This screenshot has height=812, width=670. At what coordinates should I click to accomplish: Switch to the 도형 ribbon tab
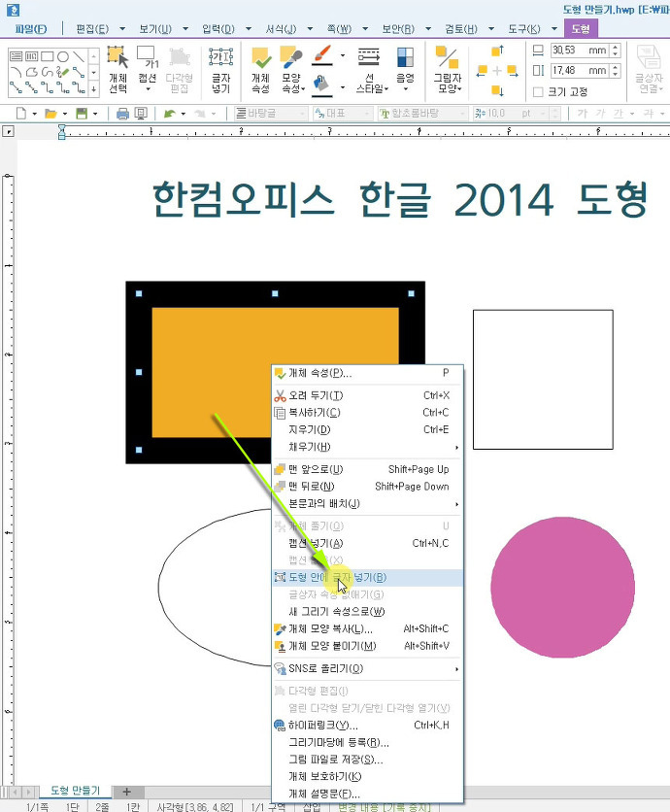(581, 28)
